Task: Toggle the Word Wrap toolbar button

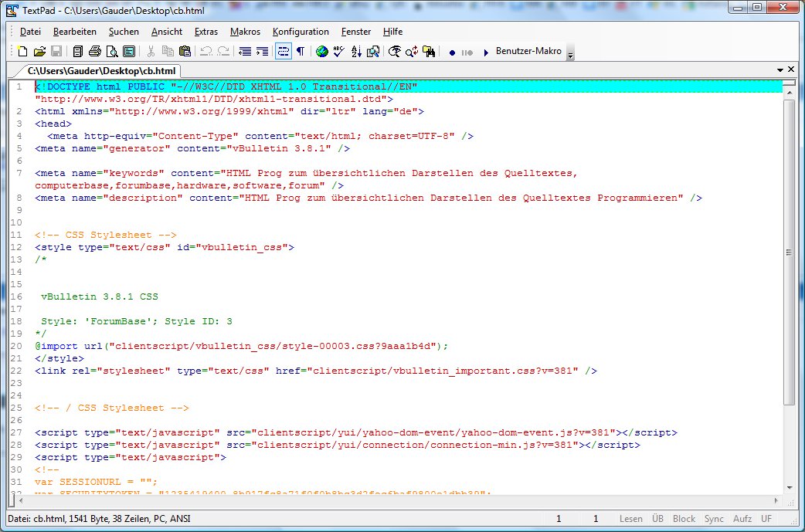Action: click(284, 51)
